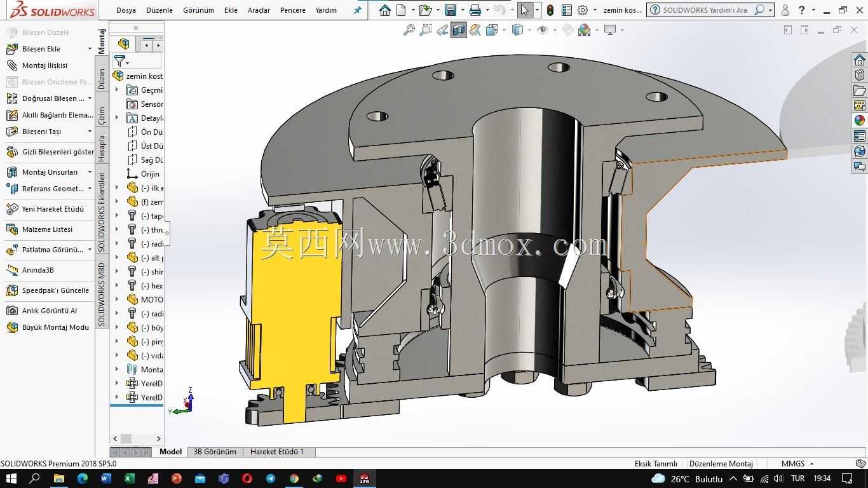Screen dimensions: 868x488
Task: Open SOLIDWORKS Resources in task pane
Action: click(x=860, y=60)
